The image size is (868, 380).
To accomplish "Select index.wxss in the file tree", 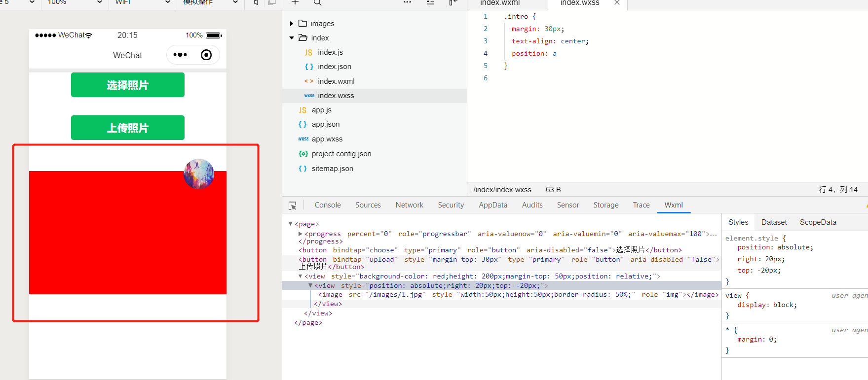I will [336, 96].
